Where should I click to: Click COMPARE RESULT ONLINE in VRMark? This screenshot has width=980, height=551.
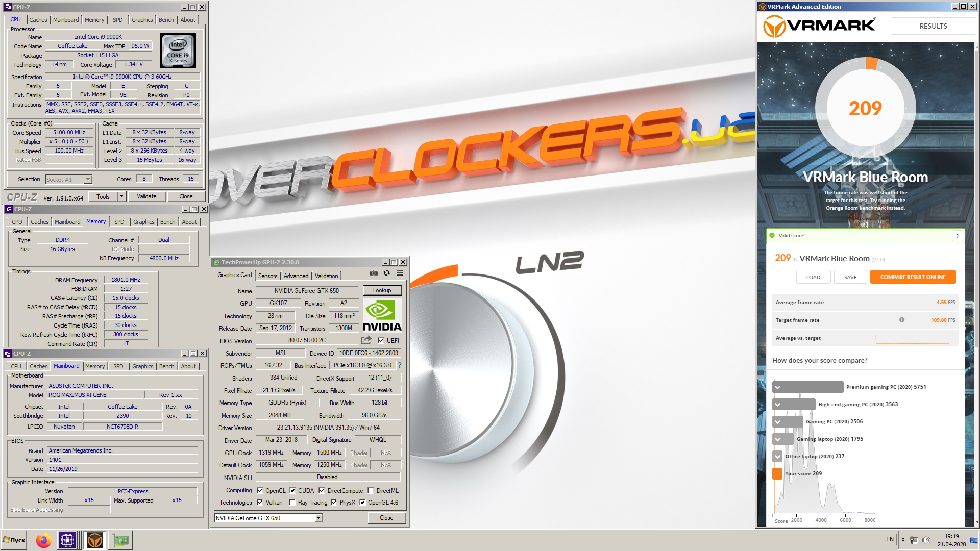coord(913,277)
